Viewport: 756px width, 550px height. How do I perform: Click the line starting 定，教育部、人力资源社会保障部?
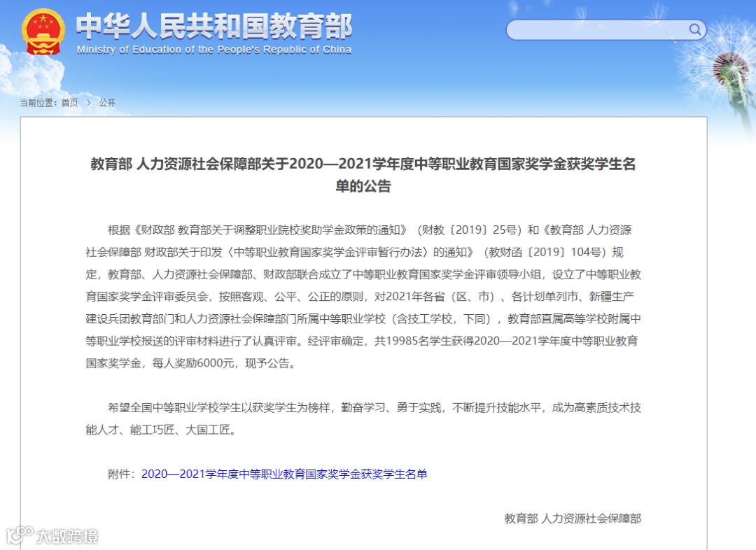tap(363, 274)
